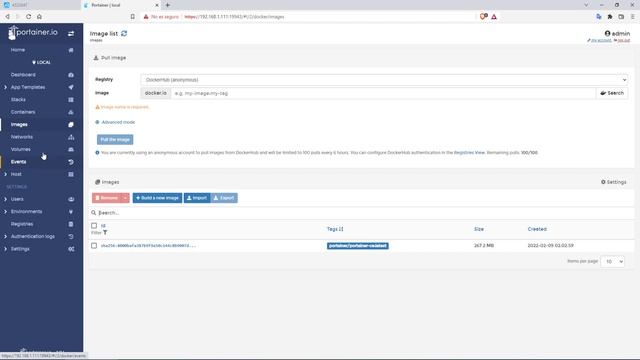Sort by the Tags column
This screenshot has height=360, width=640.
pyautogui.click(x=335, y=229)
